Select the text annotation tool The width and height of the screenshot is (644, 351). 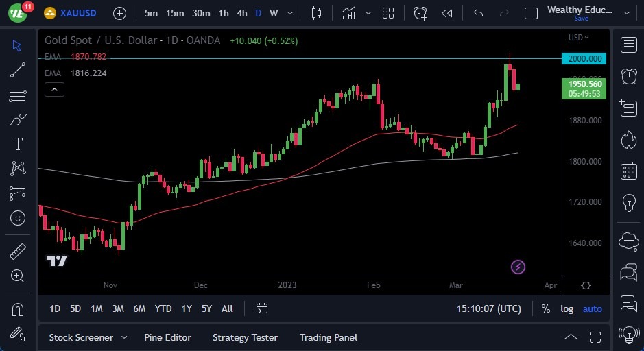click(18, 144)
